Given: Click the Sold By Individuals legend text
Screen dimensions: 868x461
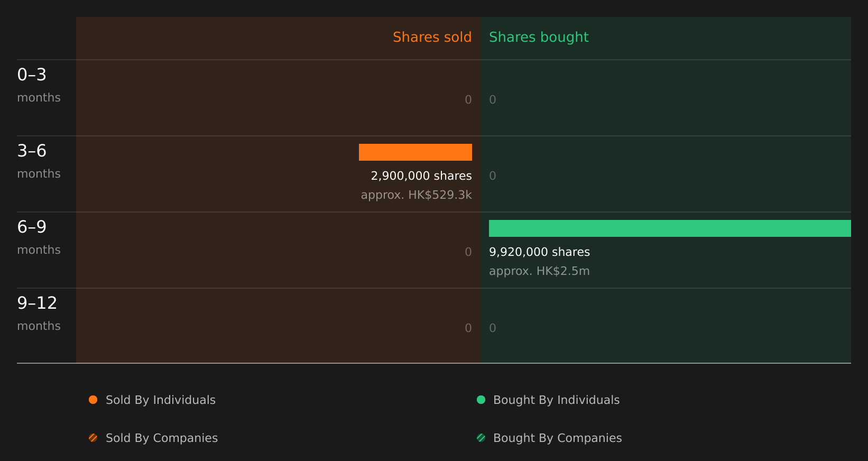Looking at the screenshot, I should pos(161,400).
